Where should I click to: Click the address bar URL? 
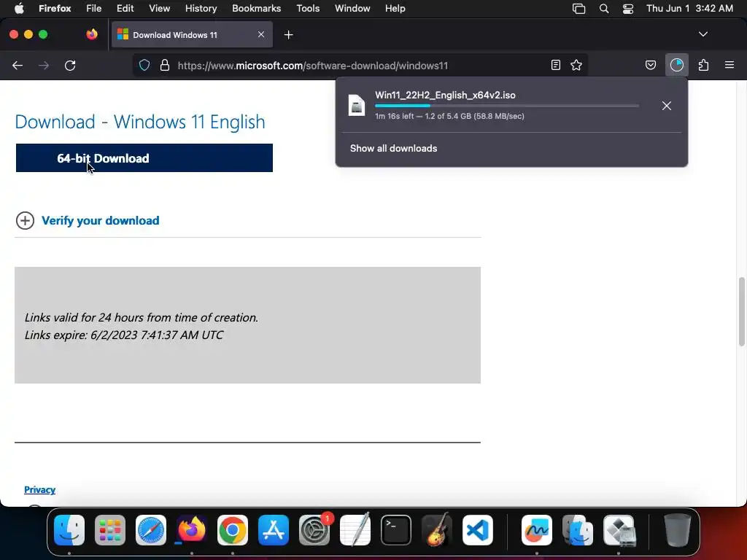312,66
